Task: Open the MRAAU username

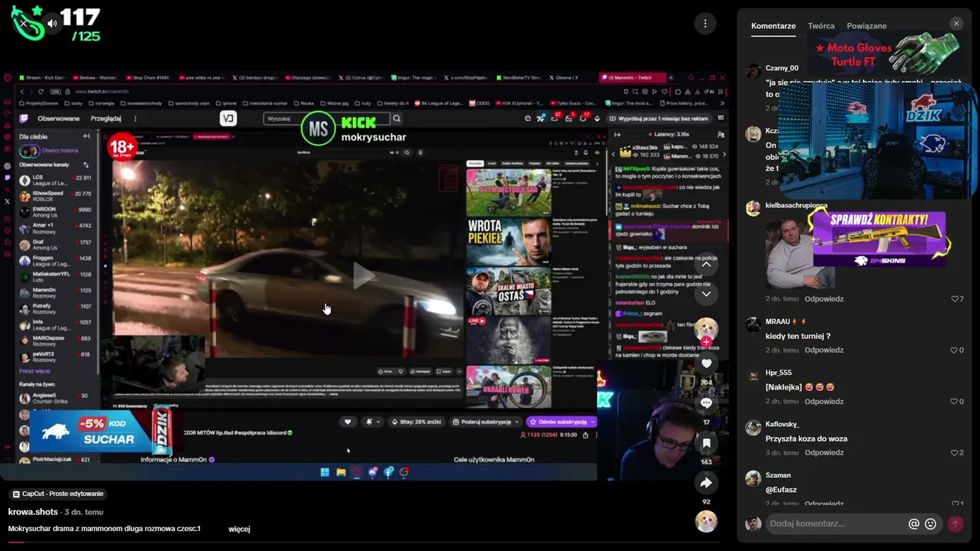Action: [x=777, y=321]
